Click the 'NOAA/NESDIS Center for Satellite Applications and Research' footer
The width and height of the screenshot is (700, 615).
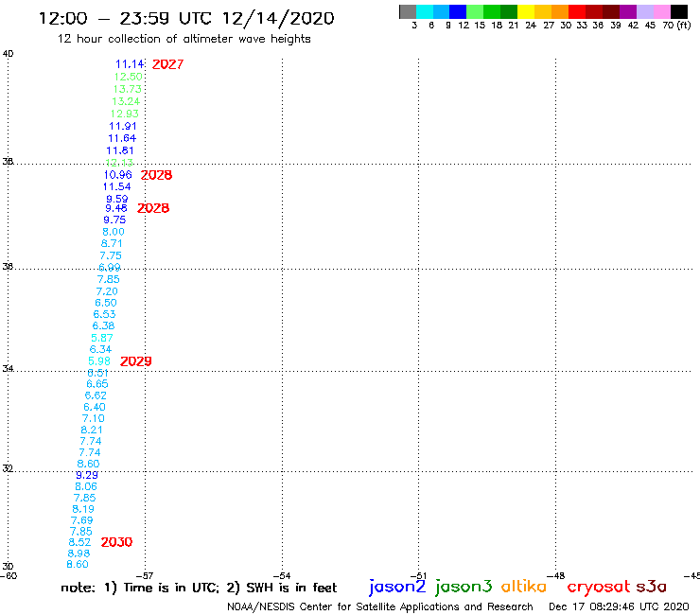click(x=380, y=606)
